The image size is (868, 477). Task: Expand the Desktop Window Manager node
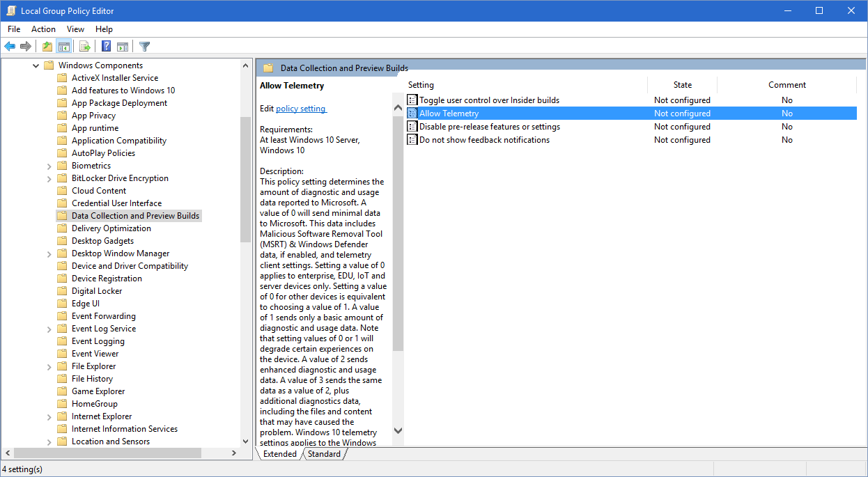(x=49, y=253)
